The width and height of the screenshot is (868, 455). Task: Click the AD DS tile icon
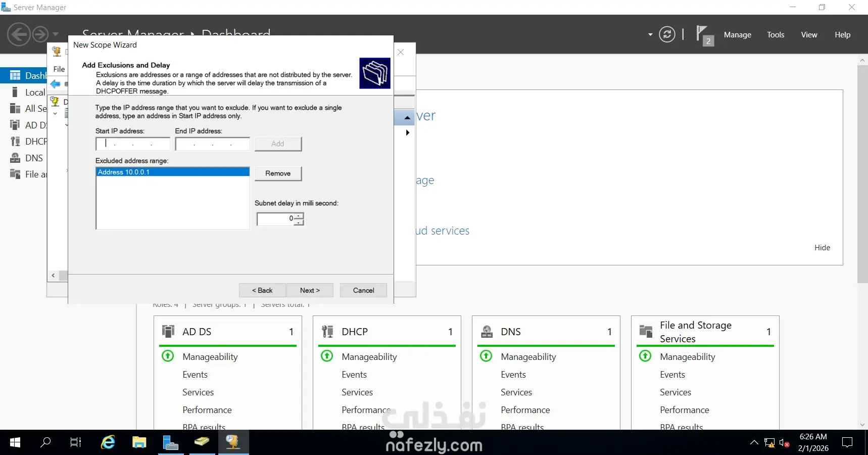(x=168, y=331)
